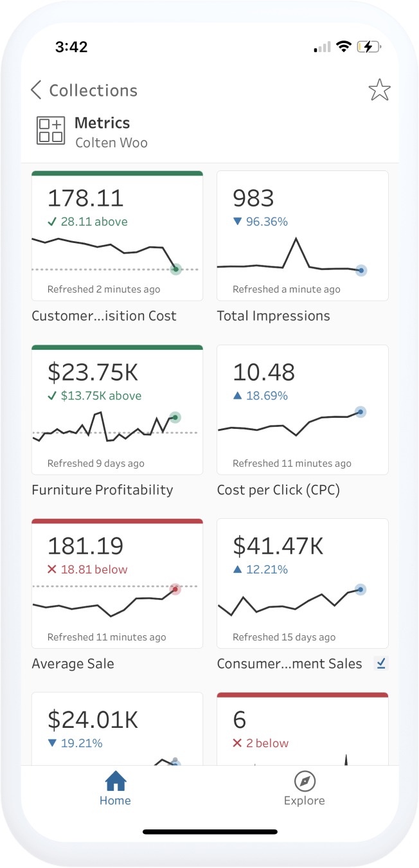Click the Refreshed 2 minutes ago text
Screen dimensions: 419x868
(x=103, y=289)
